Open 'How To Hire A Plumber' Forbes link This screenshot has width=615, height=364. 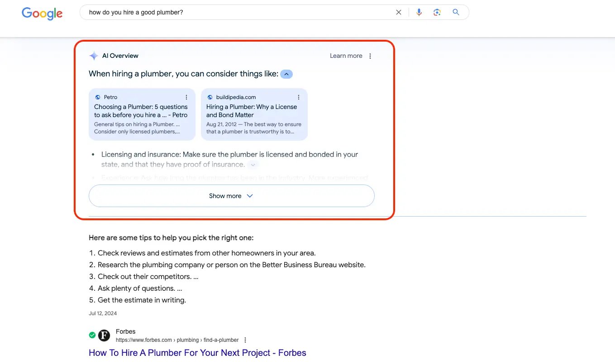[x=197, y=353]
